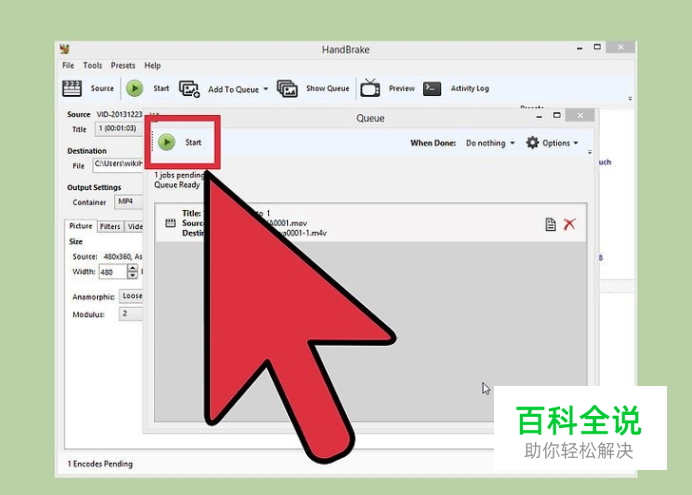This screenshot has width=692, height=495.
Task: Click the green Start icon in Queue window
Action: coord(167,142)
